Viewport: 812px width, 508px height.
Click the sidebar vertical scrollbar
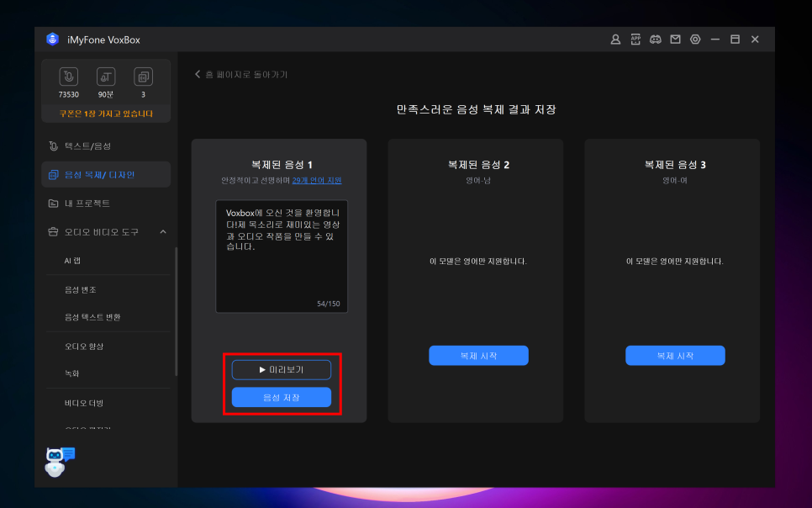pyautogui.click(x=176, y=311)
